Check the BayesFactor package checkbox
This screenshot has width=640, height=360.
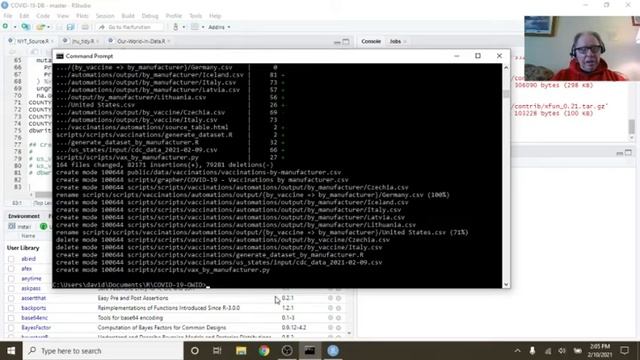point(11,328)
